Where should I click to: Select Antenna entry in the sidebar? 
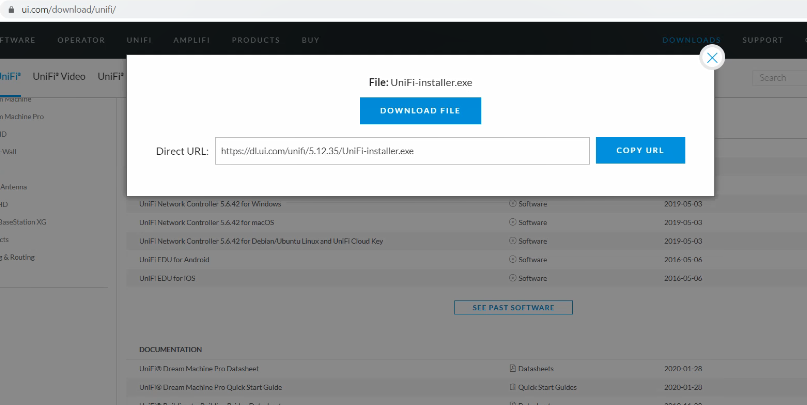(x=13, y=187)
